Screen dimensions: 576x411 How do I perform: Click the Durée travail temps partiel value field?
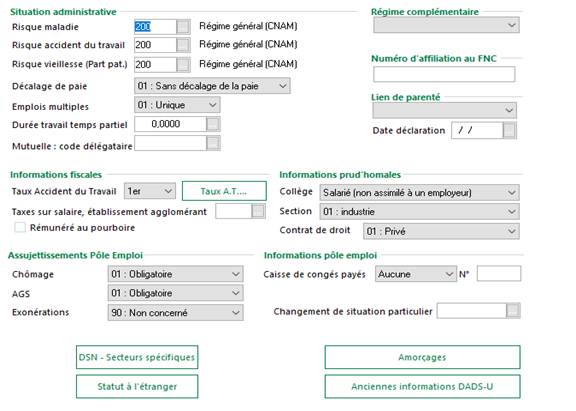pyautogui.click(x=170, y=124)
